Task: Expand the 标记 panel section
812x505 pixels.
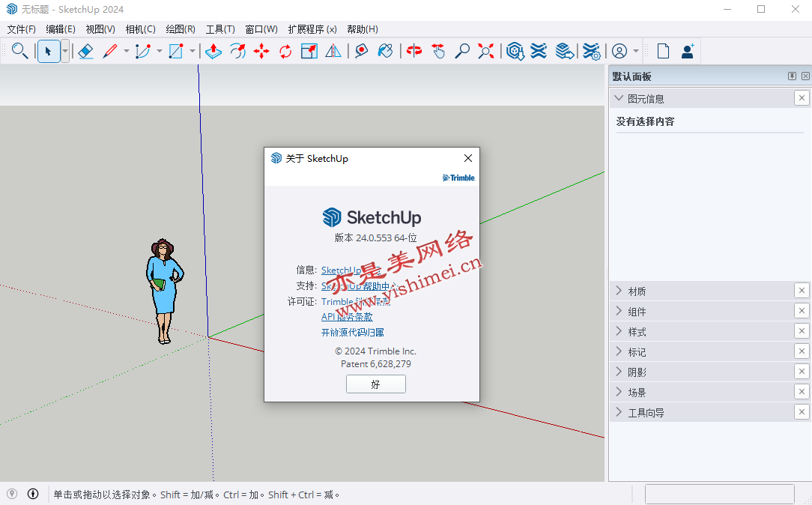Action: pyautogui.click(x=618, y=351)
